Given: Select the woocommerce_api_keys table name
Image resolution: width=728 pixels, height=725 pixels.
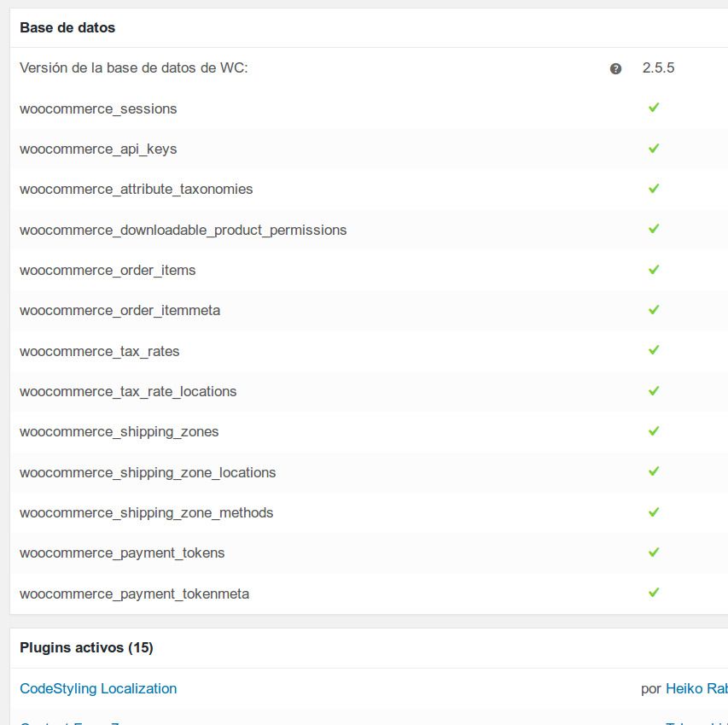Looking at the screenshot, I should [98, 149].
